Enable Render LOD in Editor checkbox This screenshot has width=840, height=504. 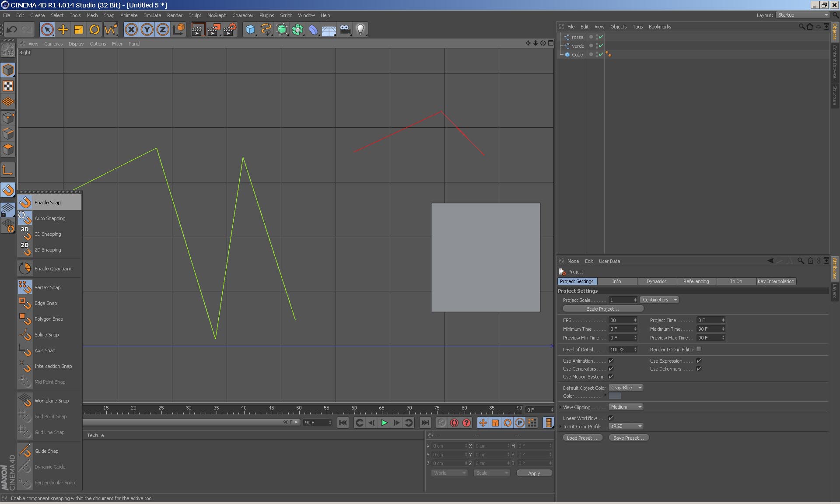pyautogui.click(x=699, y=349)
